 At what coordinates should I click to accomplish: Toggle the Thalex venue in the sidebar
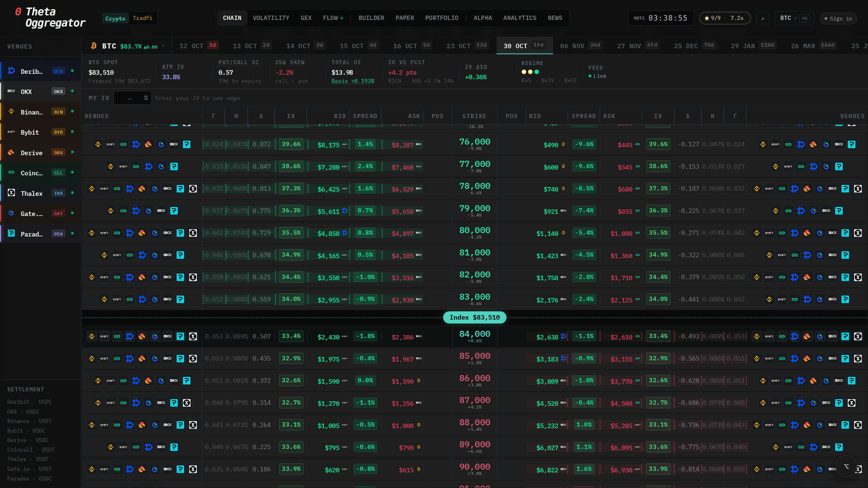click(40, 193)
